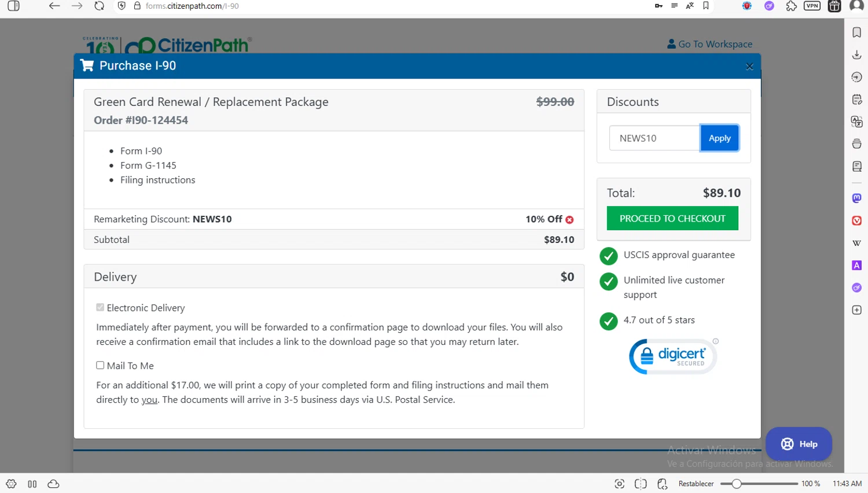The image size is (868, 493).
Task: Open the extensions puzzle icon
Action: tap(791, 6)
